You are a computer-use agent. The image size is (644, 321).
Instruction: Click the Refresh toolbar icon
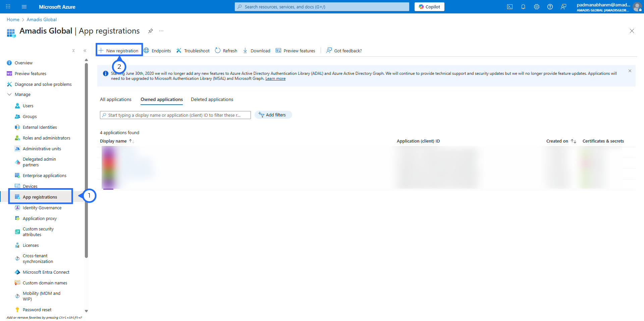226,51
